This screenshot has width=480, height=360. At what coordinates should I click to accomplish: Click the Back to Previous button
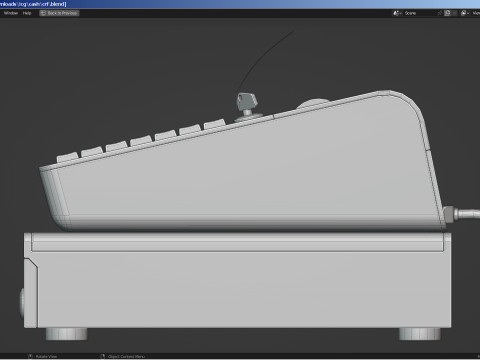pyautogui.click(x=59, y=13)
